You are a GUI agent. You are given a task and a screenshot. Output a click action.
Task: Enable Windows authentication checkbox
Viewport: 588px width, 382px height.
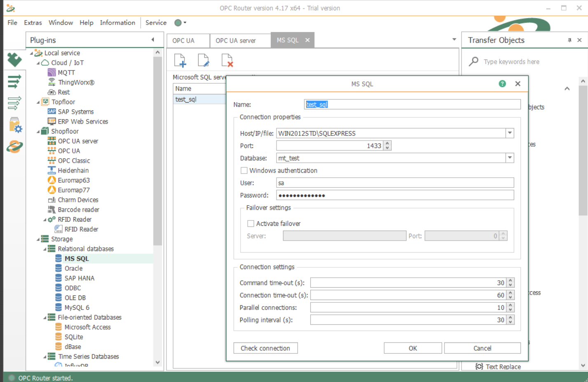pyautogui.click(x=244, y=171)
